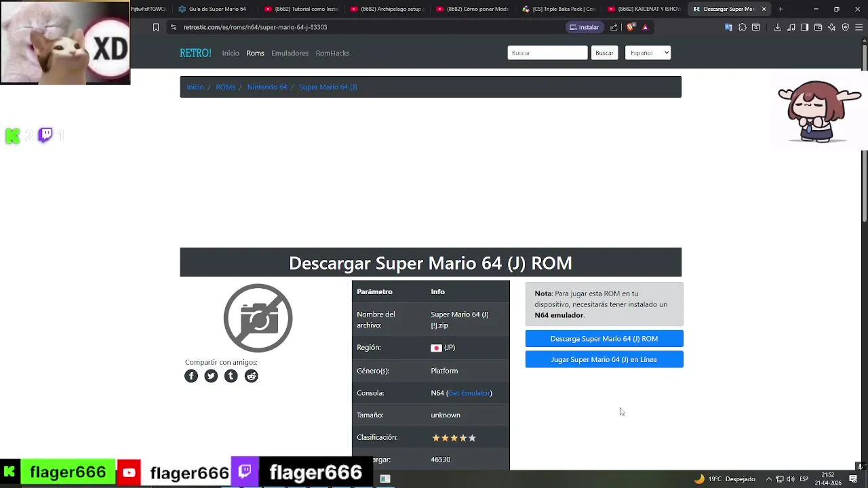Open the Brave VPN shield icon
This screenshot has width=868, height=488.
[x=845, y=27]
